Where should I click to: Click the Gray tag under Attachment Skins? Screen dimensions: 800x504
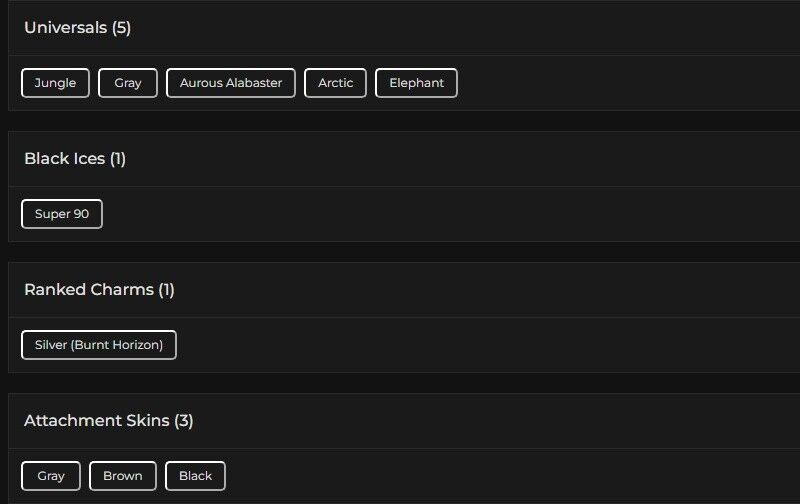coord(51,476)
